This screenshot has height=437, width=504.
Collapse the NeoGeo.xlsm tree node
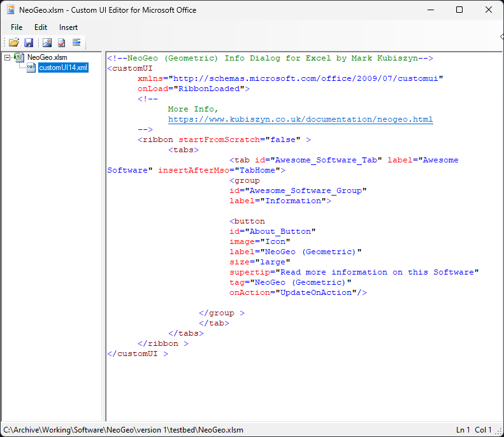(7, 57)
